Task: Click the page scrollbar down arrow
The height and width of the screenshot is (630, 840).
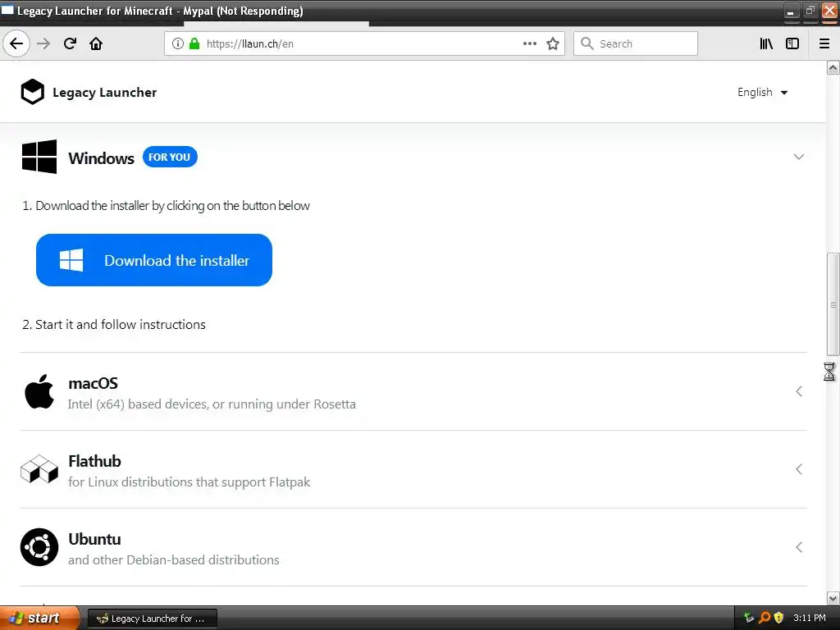Action: click(833, 598)
